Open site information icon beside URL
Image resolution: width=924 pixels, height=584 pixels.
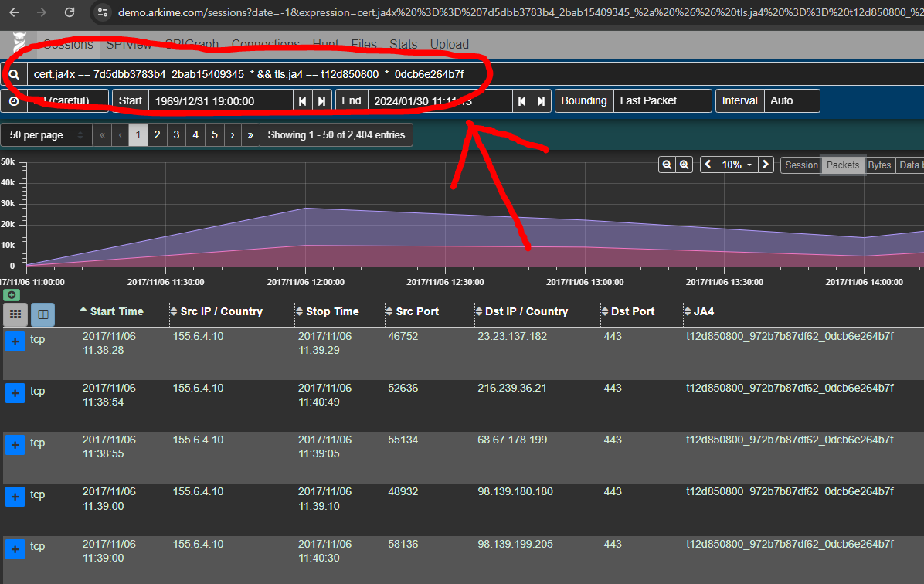(x=103, y=12)
